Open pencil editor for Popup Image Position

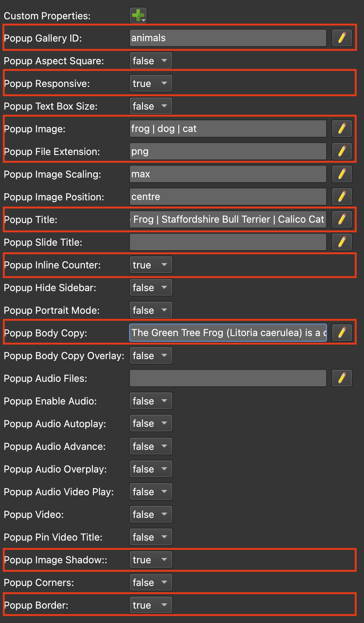click(x=342, y=197)
